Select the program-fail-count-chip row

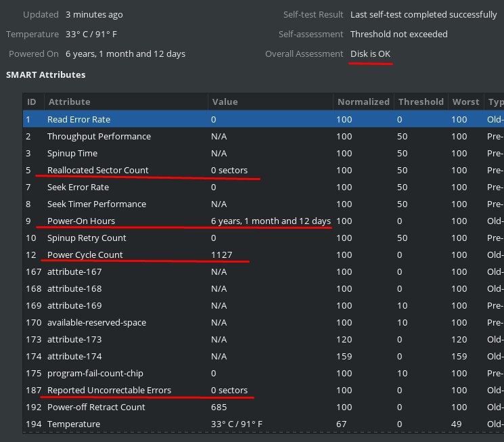(x=263, y=373)
